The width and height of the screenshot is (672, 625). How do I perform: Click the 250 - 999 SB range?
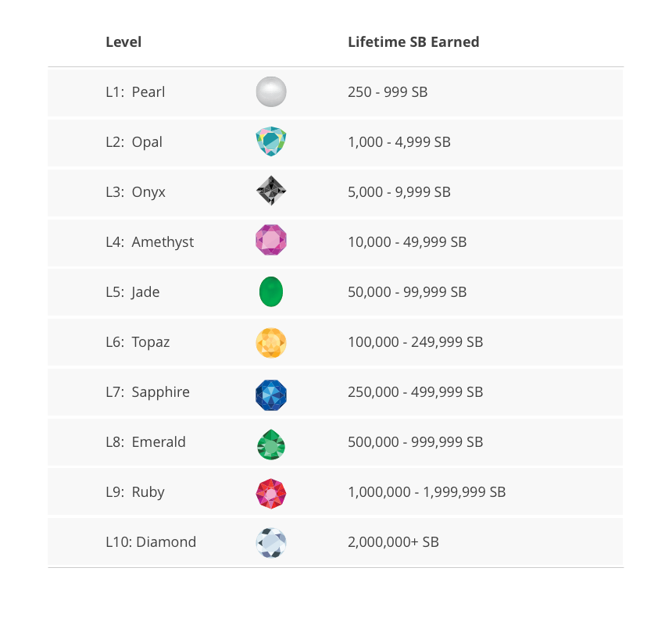(x=388, y=92)
